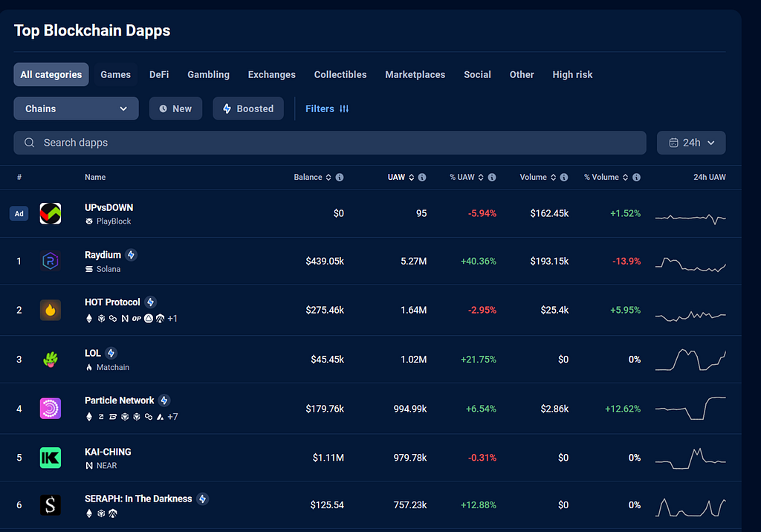Viewport: 761px width, 532px height.
Task: Click the Raydium dapp logo
Action: [51, 261]
